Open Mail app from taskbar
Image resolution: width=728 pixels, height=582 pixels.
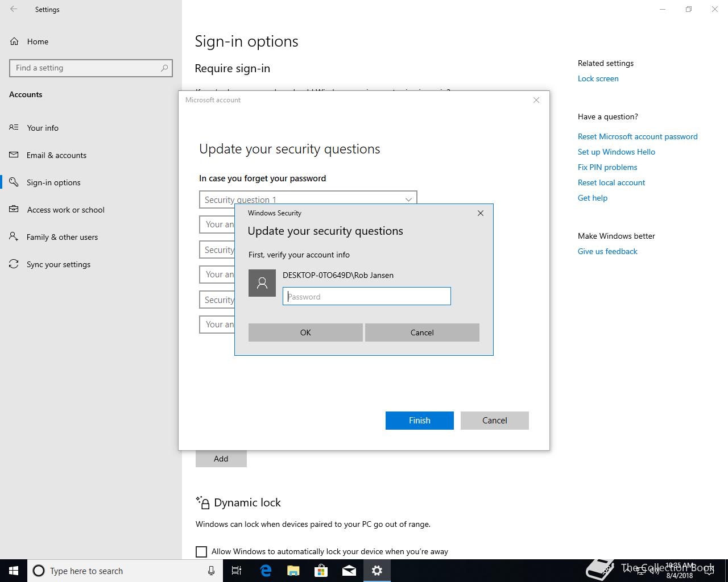click(x=349, y=571)
